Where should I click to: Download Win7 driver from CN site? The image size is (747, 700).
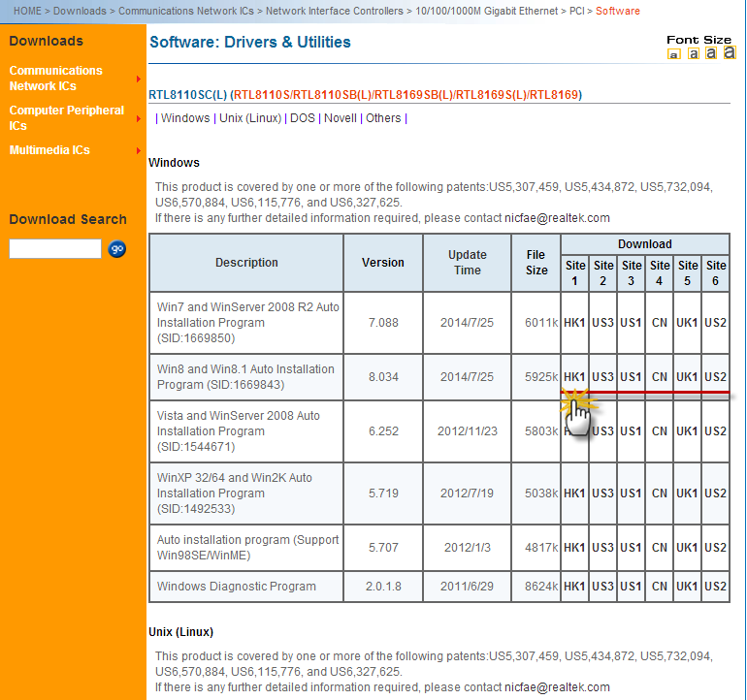click(x=660, y=323)
